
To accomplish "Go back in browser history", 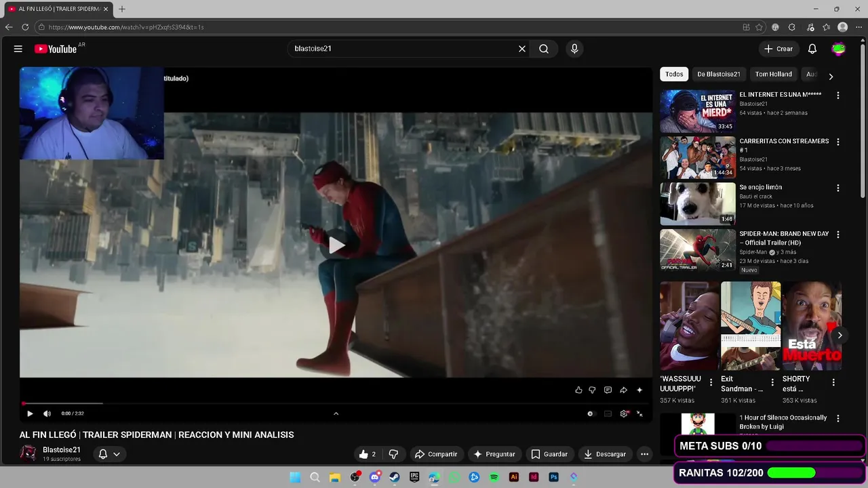I will (x=9, y=27).
